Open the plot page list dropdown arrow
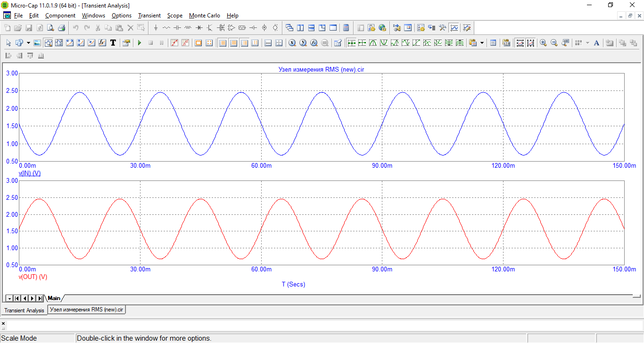This screenshot has height=343, width=644. [x=9, y=298]
